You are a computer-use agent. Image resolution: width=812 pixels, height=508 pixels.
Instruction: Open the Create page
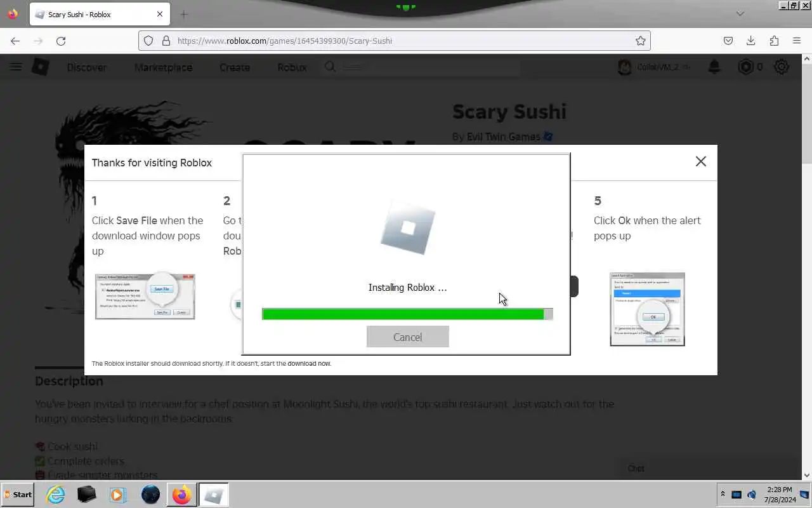tap(235, 67)
